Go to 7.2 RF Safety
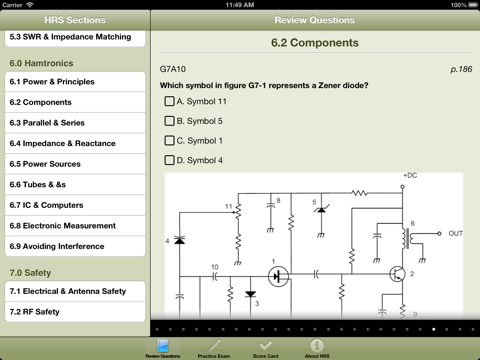The image size is (480, 360). tap(75, 312)
